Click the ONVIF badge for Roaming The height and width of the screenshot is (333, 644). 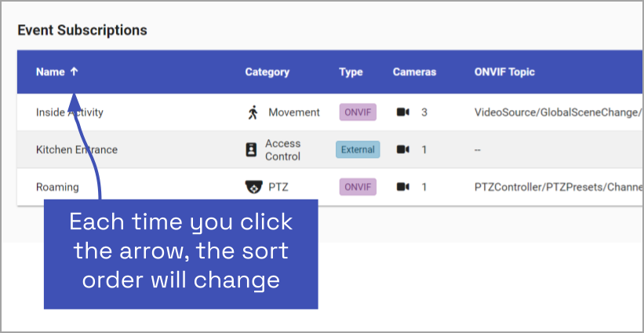point(358,187)
